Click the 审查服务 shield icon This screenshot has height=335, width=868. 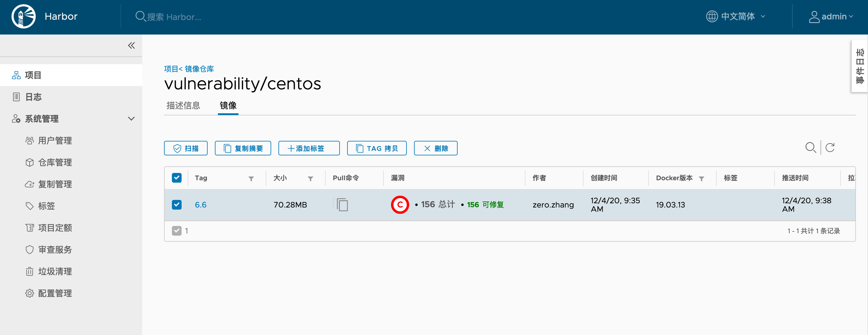(x=30, y=249)
